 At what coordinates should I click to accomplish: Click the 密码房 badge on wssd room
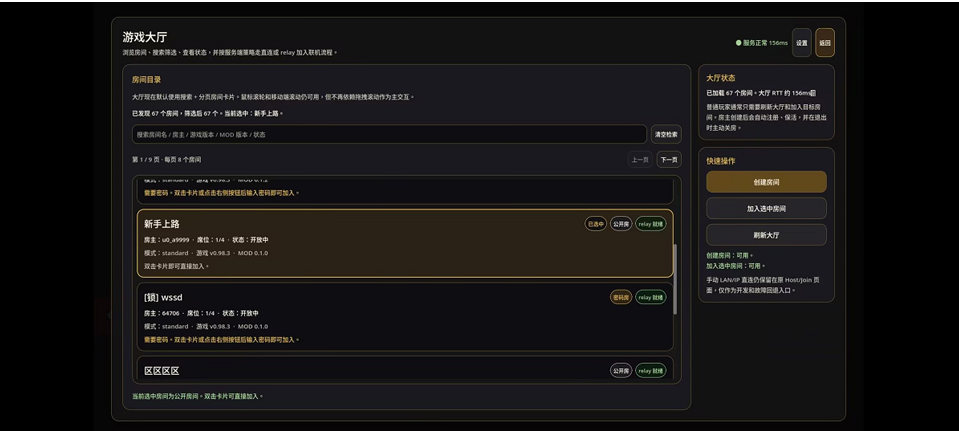[621, 297]
